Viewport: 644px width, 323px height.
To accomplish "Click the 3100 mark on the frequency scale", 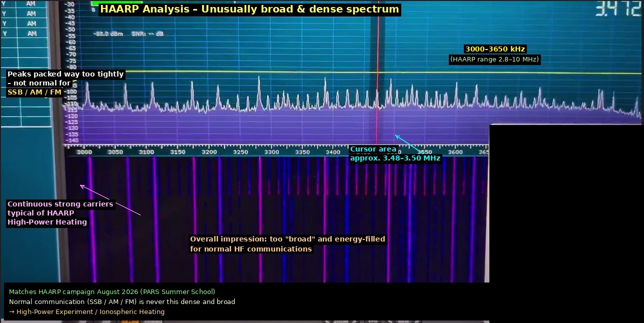I will tap(147, 152).
